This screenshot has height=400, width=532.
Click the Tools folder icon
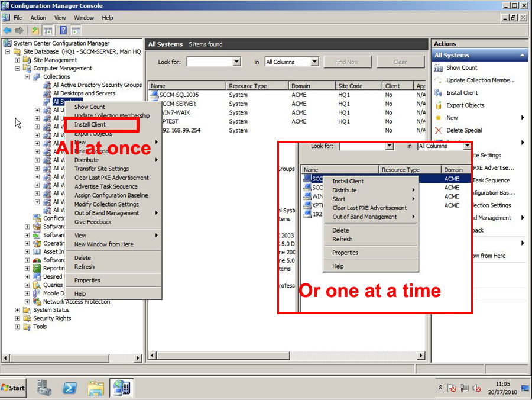[x=27, y=327]
